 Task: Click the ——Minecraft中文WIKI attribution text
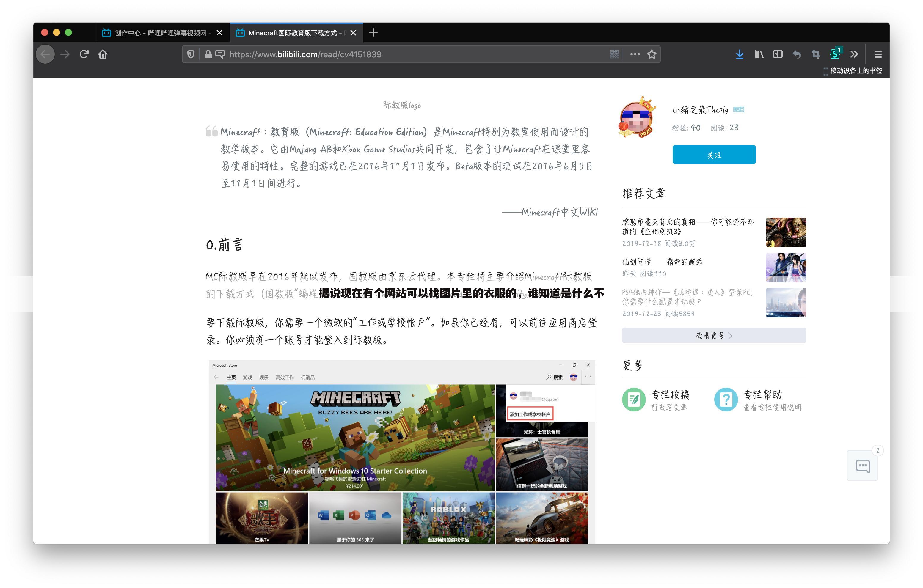tap(550, 212)
